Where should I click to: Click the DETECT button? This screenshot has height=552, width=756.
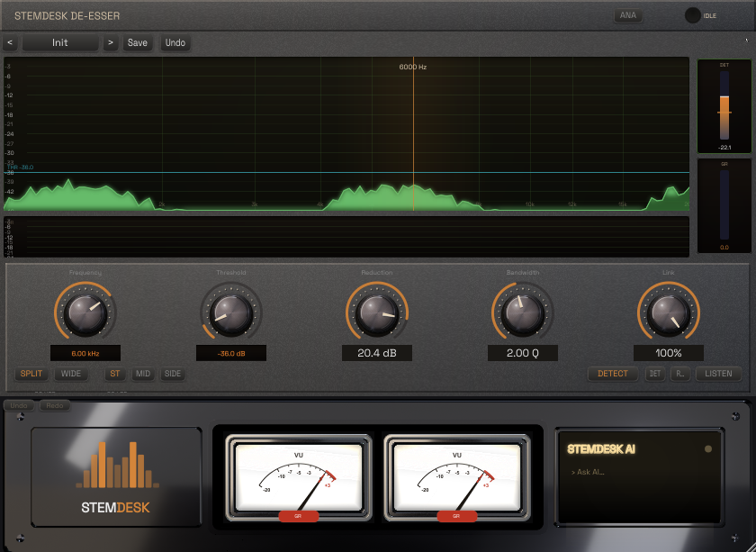[x=613, y=374]
